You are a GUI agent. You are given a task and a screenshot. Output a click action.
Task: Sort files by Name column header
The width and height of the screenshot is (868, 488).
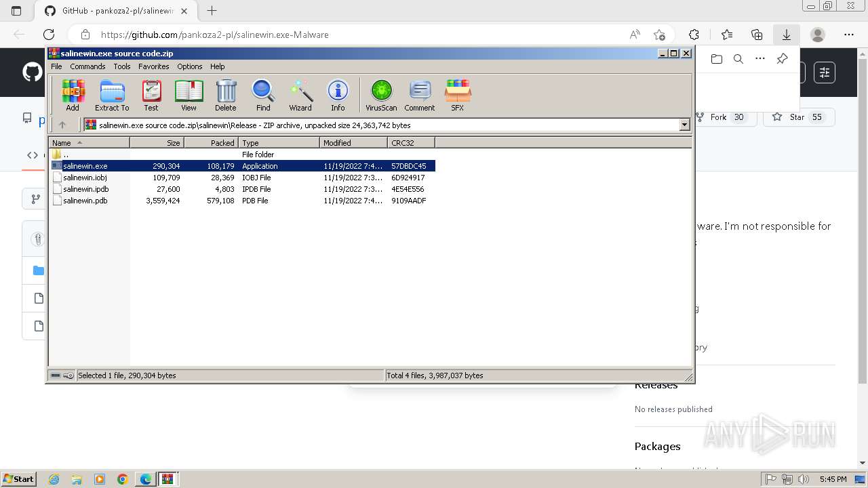(89, 142)
